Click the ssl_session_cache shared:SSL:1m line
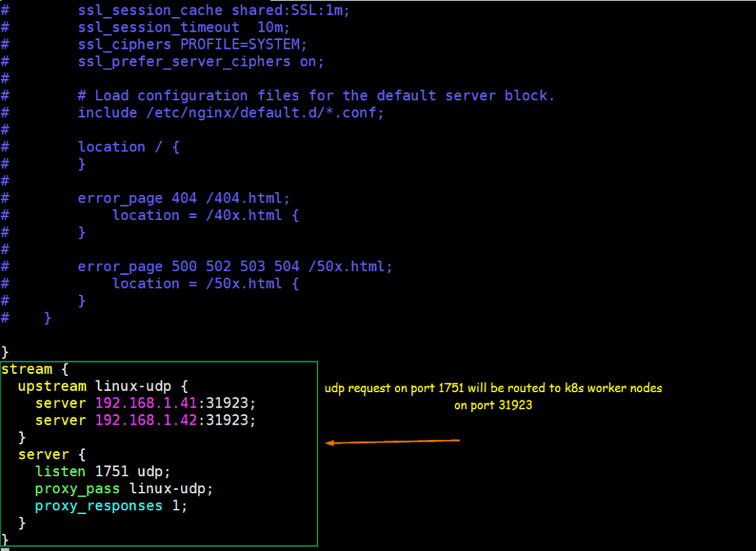Viewport: 756px width, 551px height. (214, 10)
